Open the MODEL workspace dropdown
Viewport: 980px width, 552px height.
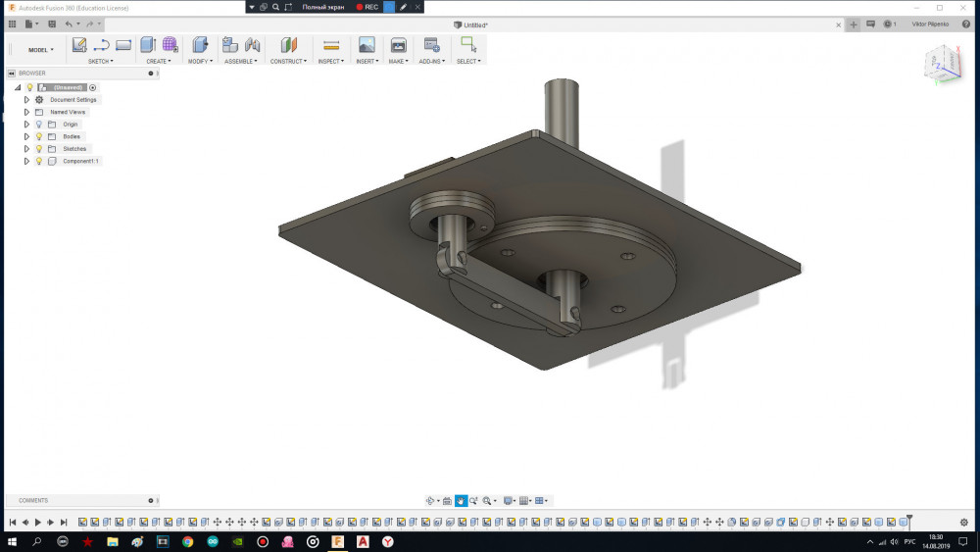(x=40, y=50)
